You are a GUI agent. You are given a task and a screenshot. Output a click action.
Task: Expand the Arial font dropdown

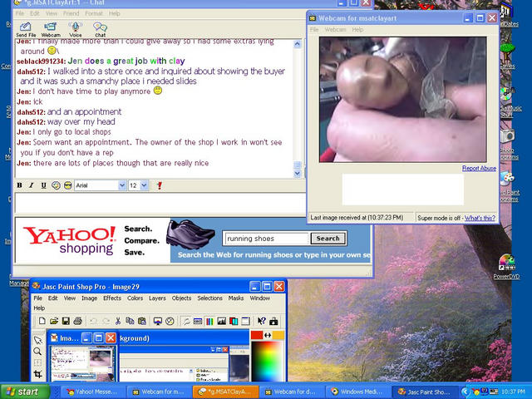122,185
